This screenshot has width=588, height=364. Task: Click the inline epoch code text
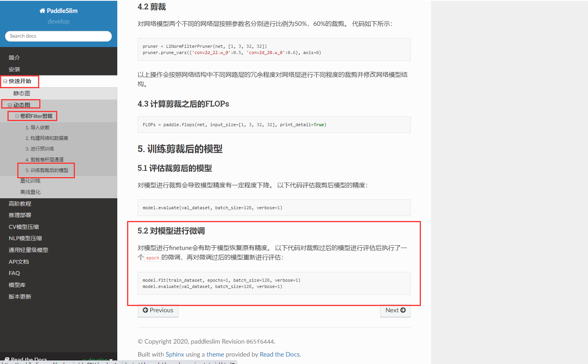[x=153, y=258]
